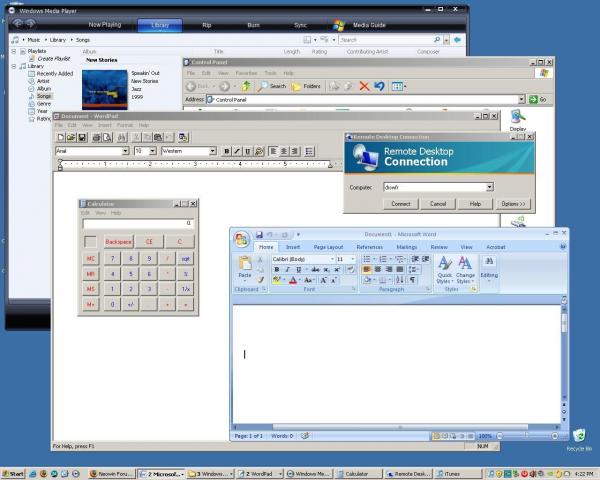The image size is (600, 480).
Task: Toggle Bold in Word's Font group
Action: point(277,270)
